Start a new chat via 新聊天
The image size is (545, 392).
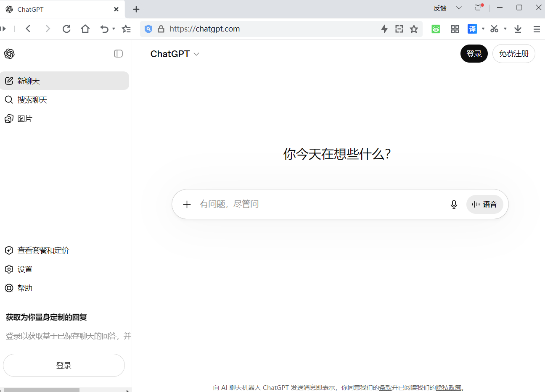pyautogui.click(x=64, y=81)
